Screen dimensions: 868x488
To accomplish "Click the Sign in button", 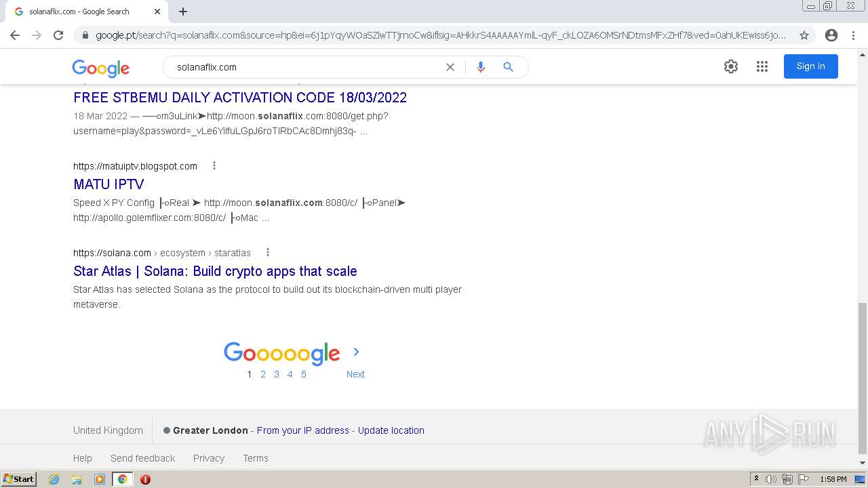I will pyautogui.click(x=810, y=66).
